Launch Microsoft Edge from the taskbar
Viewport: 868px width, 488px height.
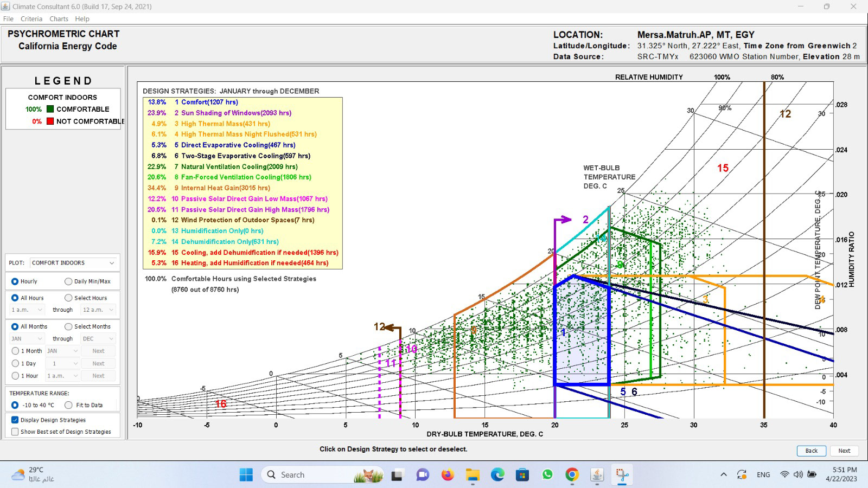(x=497, y=475)
